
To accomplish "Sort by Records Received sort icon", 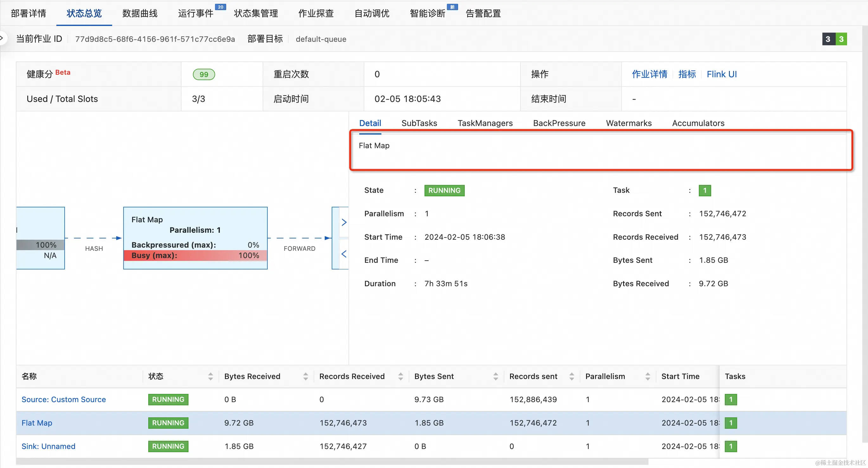I will click(400, 376).
